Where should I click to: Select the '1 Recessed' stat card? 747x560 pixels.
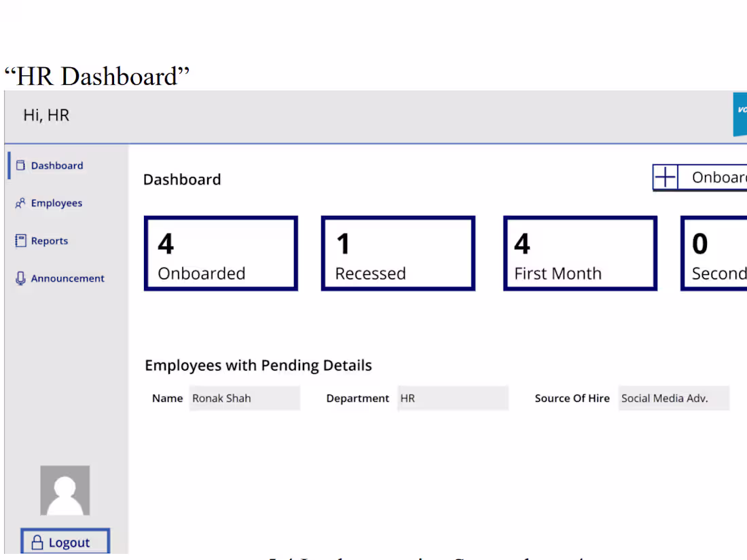397,253
